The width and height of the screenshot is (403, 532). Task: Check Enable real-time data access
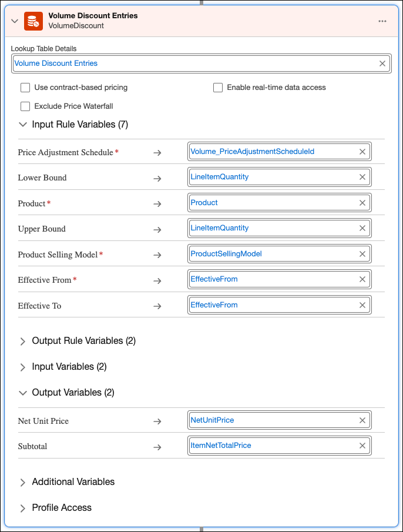(218, 88)
